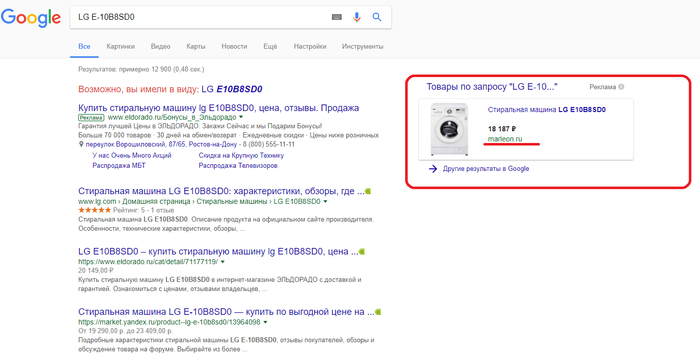Click the map pin icon by the Ростов-на-Дону address
The height and width of the screenshot is (361, 700).
(81, 145)
